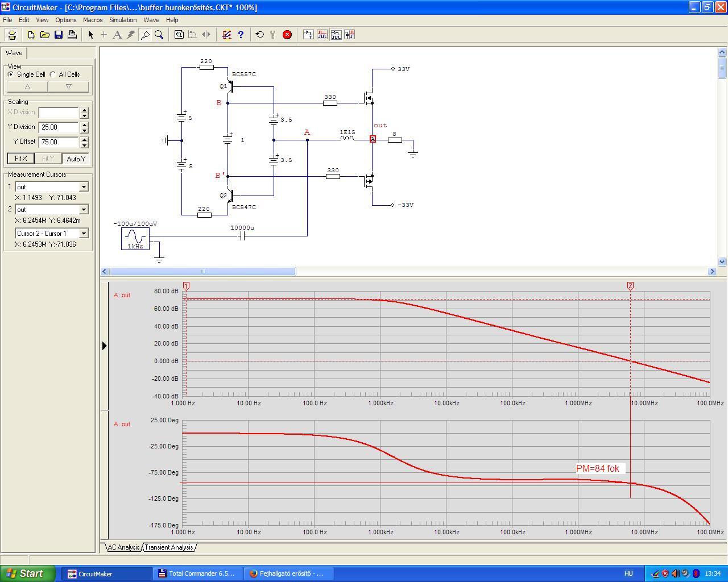
Task: Select the arrow pointer tool
Action: [x=90, y=35]
